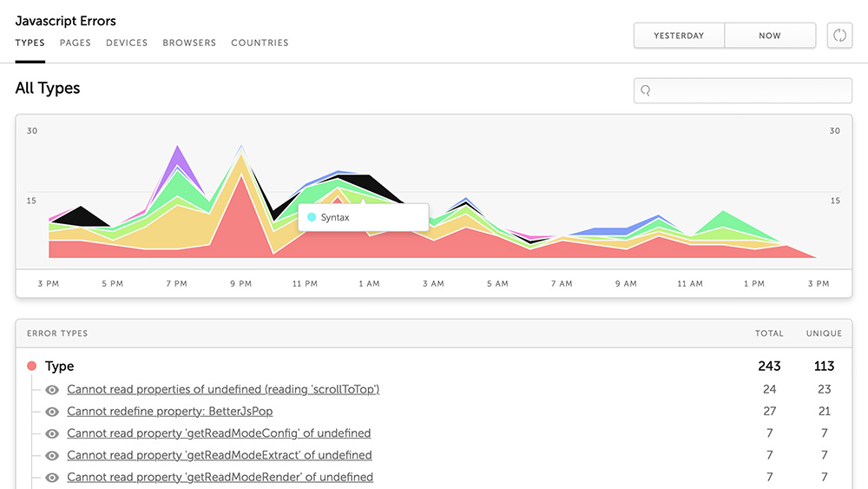Open the Devices tab
Image resolution: width=868 pixels, height=489 pixels.
tap(127, 43)
